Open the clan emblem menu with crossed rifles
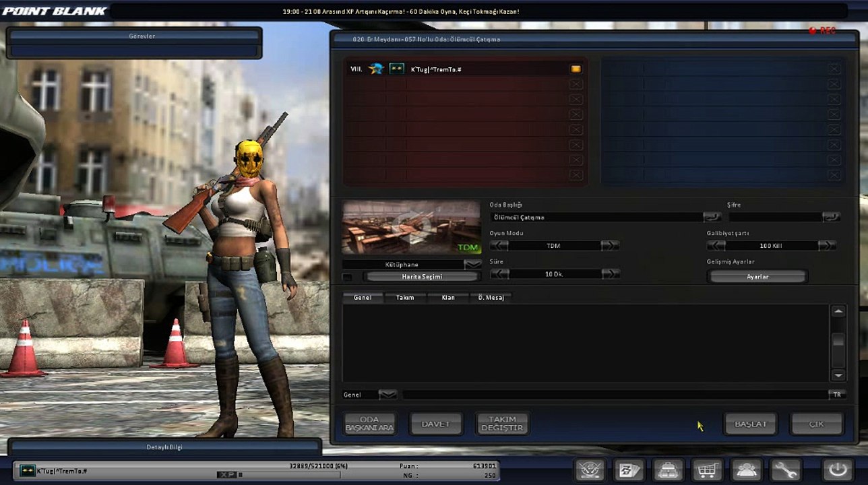 (x=589, y=469)
